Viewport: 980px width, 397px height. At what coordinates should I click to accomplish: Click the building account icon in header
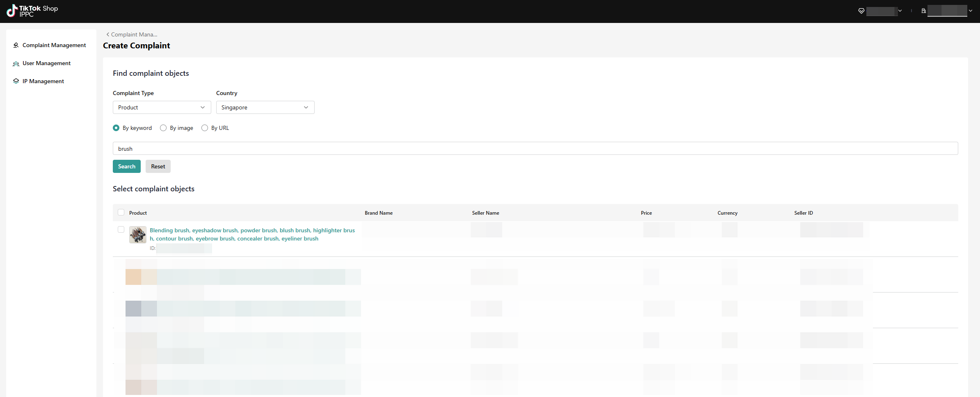coord(923,11)
